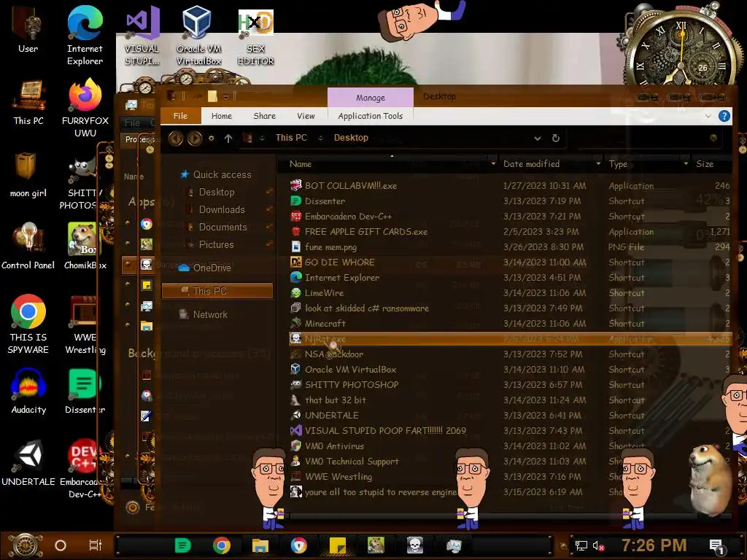Open the View ribbon tab
Viewport: 747px width, 560px height.
click(306, 116)
